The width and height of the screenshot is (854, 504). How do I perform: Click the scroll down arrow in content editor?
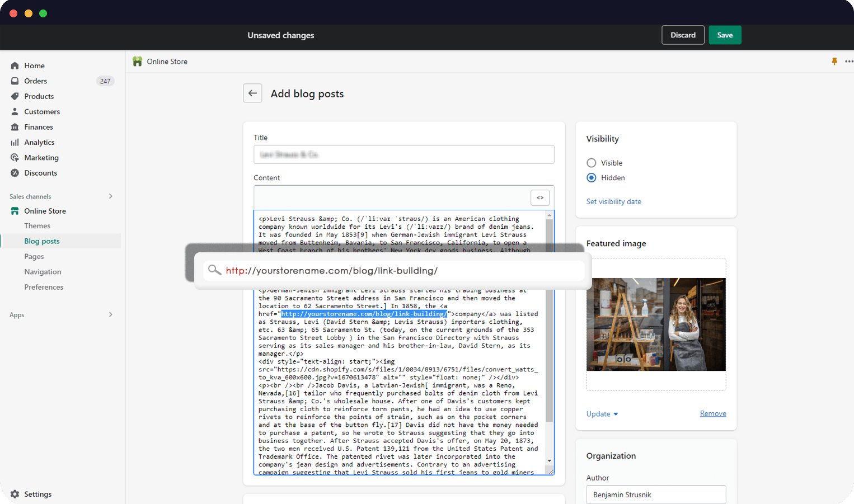tap(550, 461)
